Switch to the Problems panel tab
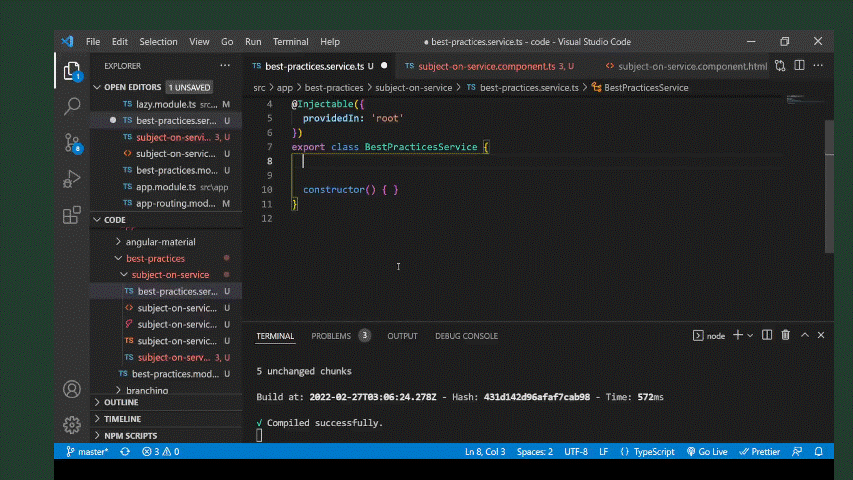The height and width of the screenshot is (480, 853). coord(340,336)
